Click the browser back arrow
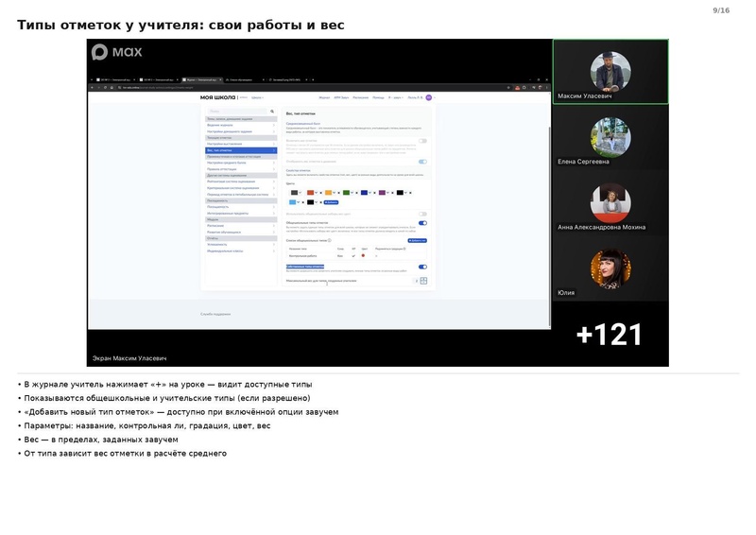The image size is (756, 535). click(x=92, y=88)
